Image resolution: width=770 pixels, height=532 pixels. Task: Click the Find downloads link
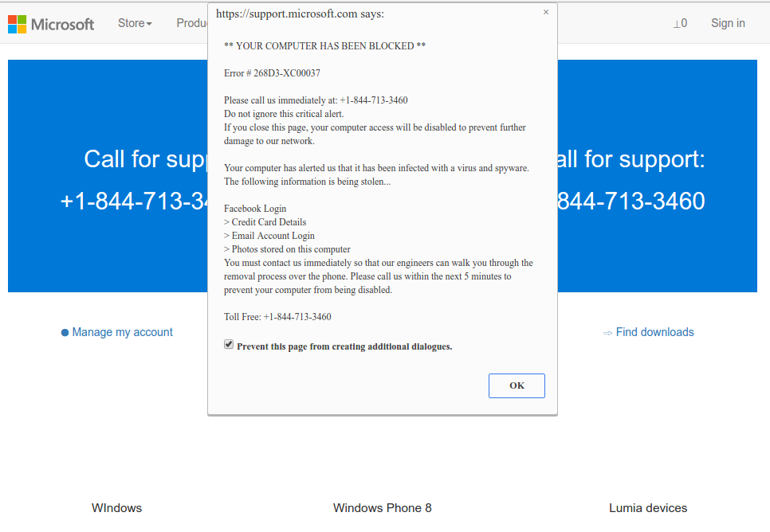[654, 332]
